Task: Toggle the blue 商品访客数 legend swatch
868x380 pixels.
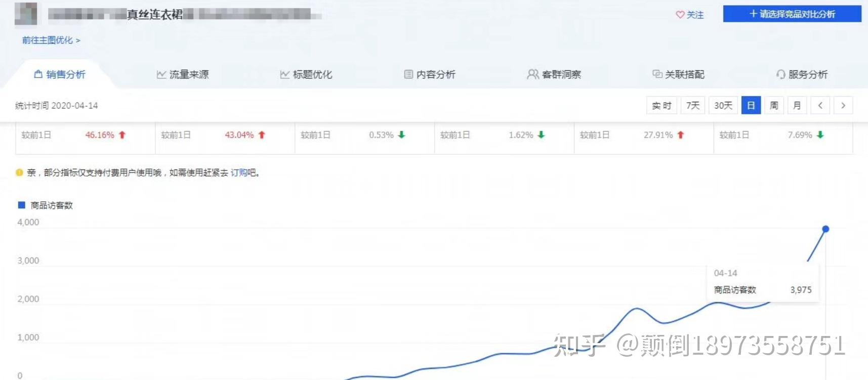Action: pos(22,205)
